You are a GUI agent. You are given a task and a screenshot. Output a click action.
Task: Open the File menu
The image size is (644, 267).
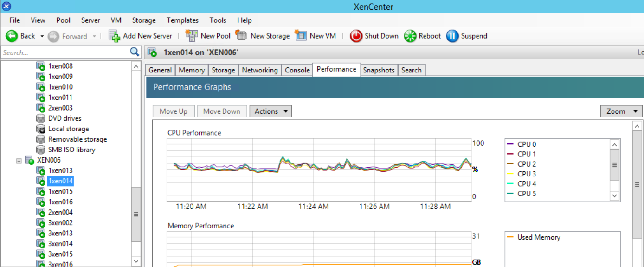[15, 20]
